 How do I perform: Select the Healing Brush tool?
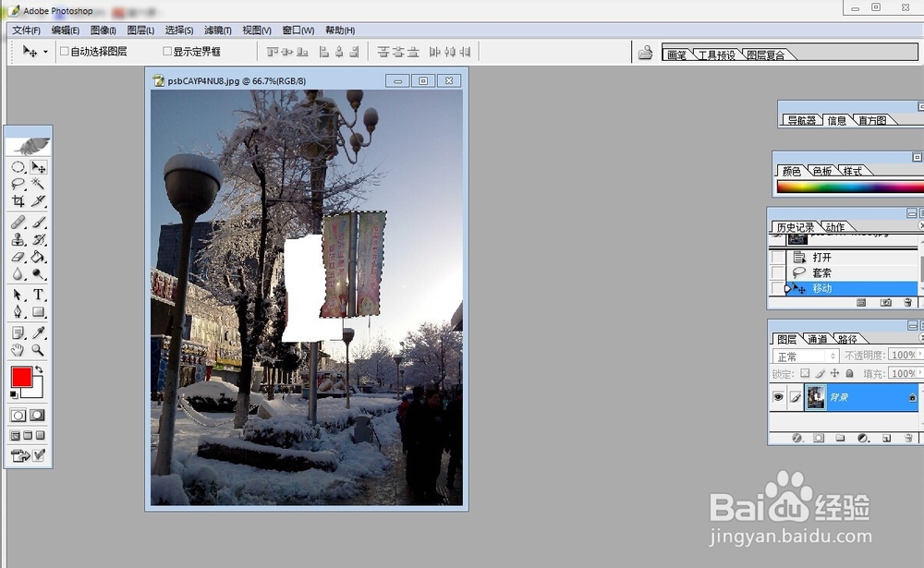coord(18,223)
